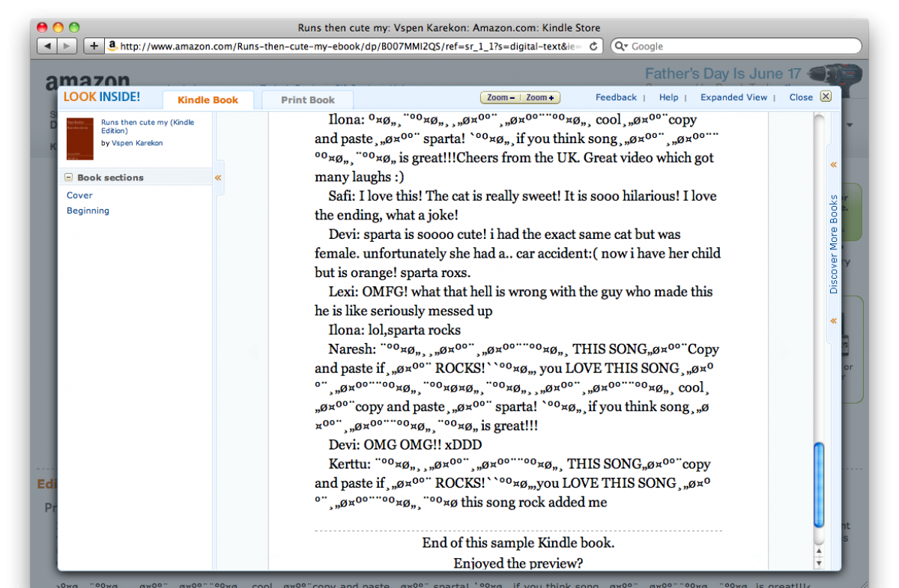
Task: Collapse the left sidebar panel arrow
Action: click(218, 178)
